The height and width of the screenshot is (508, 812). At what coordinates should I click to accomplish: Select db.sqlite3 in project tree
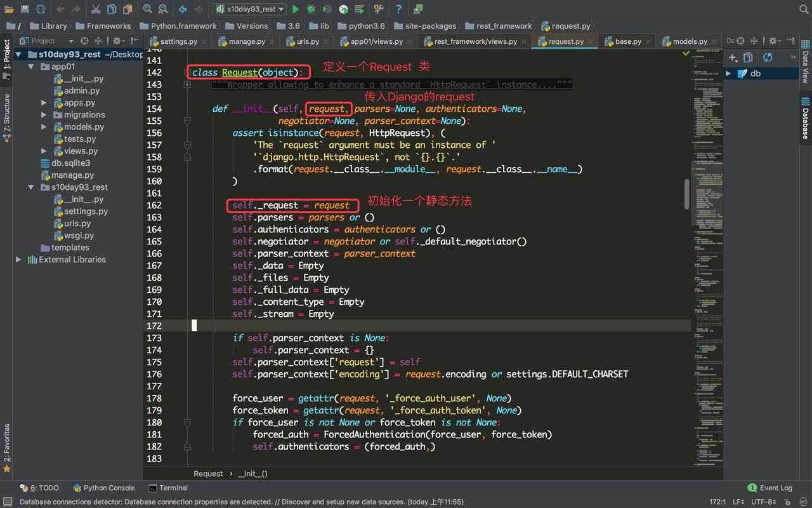(x=65, y=163)
